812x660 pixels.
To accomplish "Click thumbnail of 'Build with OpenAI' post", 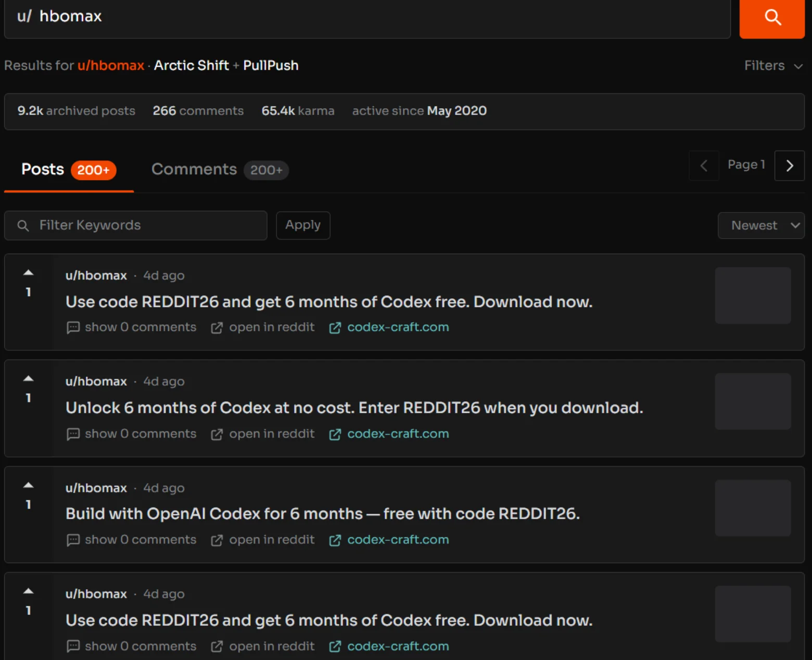I will (753, 508).
